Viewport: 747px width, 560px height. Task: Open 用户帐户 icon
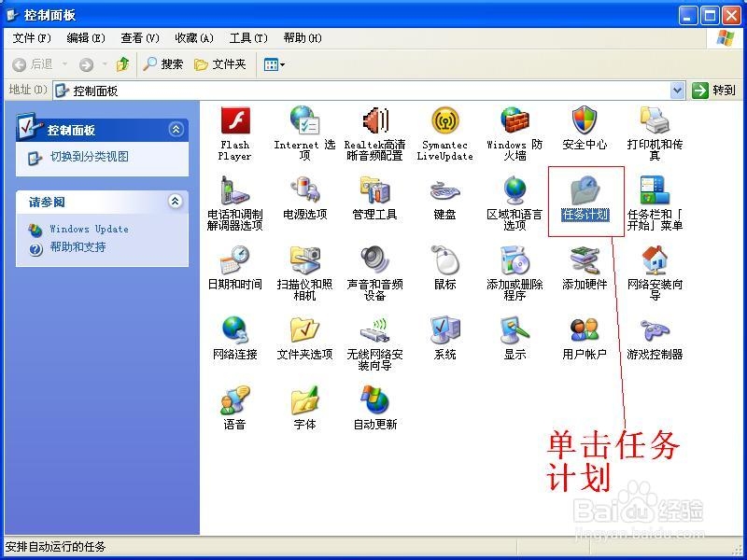click(x=585, y=330)
